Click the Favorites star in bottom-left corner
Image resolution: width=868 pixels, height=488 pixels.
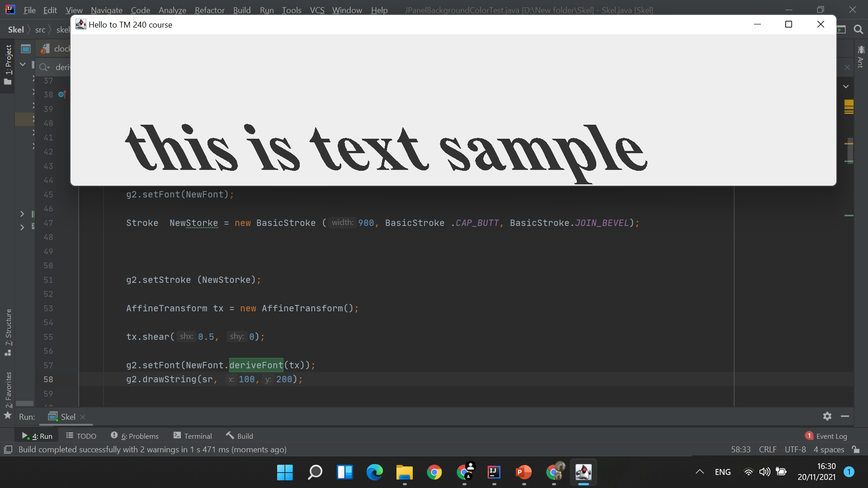coord(7,415)
